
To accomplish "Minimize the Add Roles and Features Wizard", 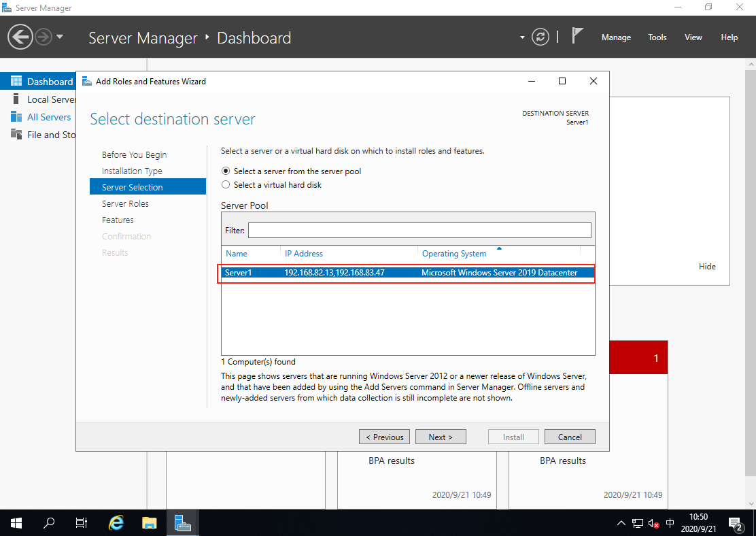I will click(x=532, y=81).
